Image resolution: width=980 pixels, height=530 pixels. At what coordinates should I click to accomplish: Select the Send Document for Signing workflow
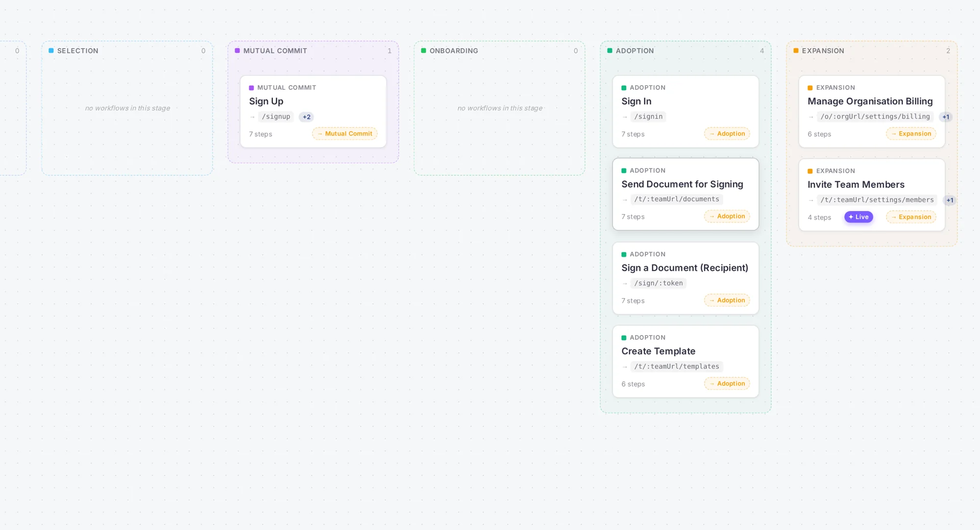coord(686,194)
